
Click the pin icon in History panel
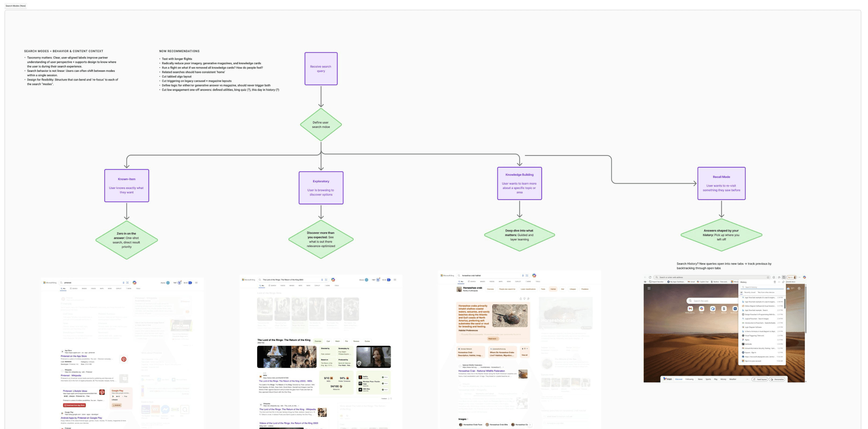click(x=783, y=282)
